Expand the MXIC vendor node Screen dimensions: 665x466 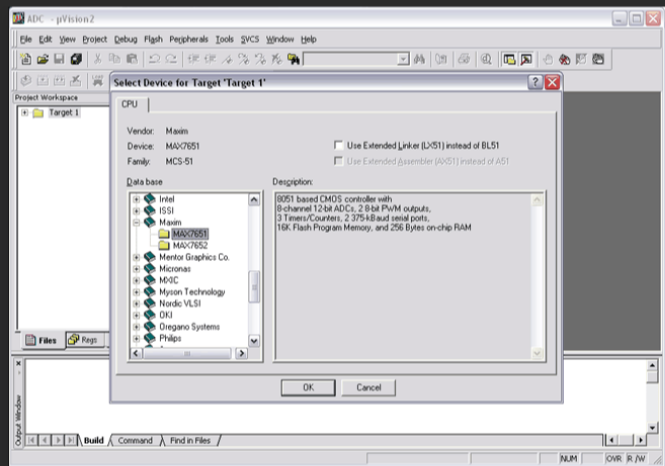click(136, 280)
